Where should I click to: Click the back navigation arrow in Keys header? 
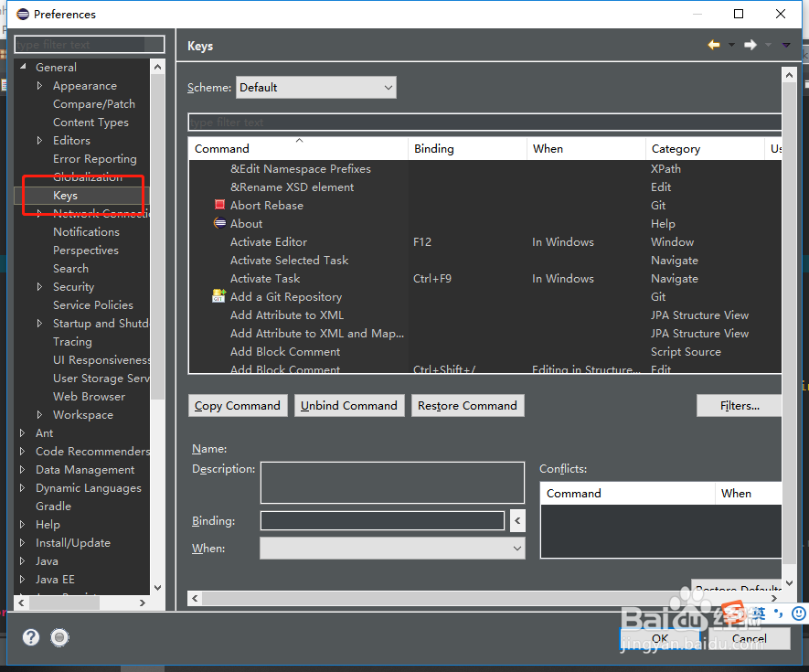714,45
